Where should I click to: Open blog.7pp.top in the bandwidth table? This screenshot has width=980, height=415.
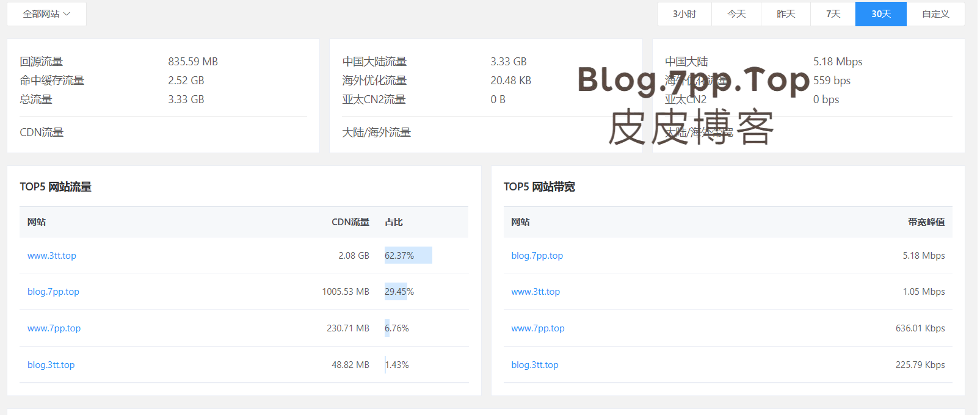[537, 256]
